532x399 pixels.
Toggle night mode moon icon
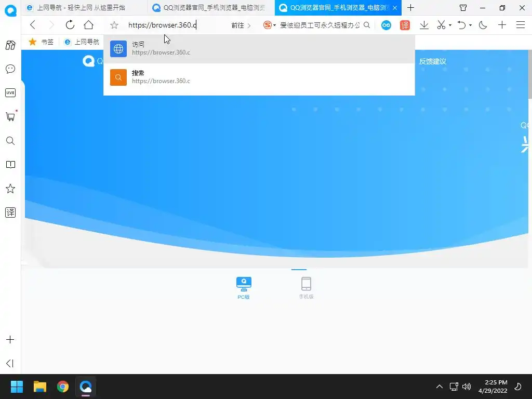483,25
